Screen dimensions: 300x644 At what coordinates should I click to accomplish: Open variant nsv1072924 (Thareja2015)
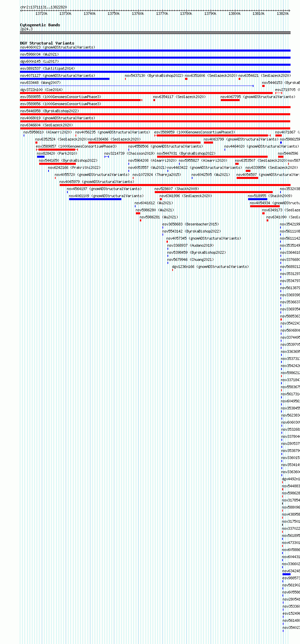tap(157, 175)
